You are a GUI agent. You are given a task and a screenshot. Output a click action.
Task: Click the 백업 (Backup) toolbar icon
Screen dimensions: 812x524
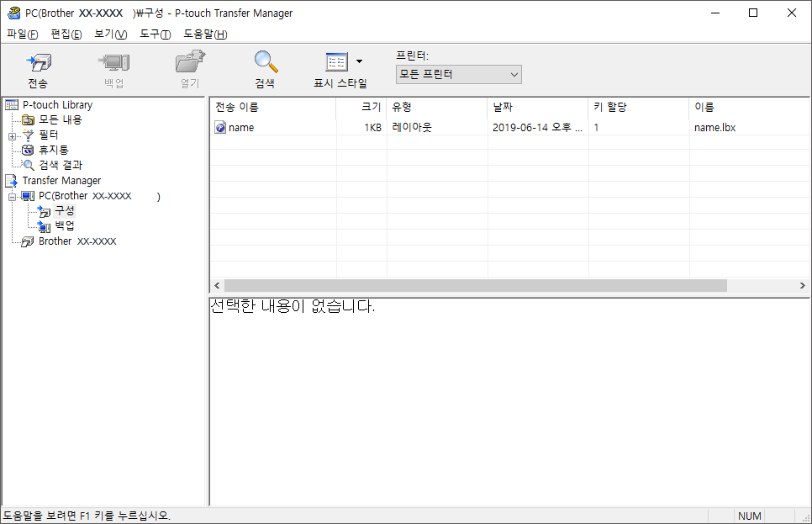tap(114, 63)
